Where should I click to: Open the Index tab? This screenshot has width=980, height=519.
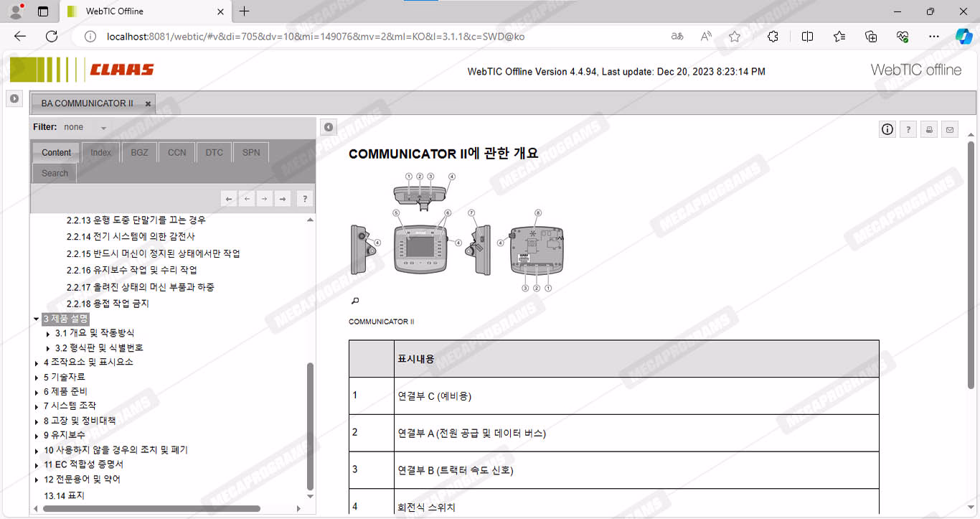click(x=100, y=152)
